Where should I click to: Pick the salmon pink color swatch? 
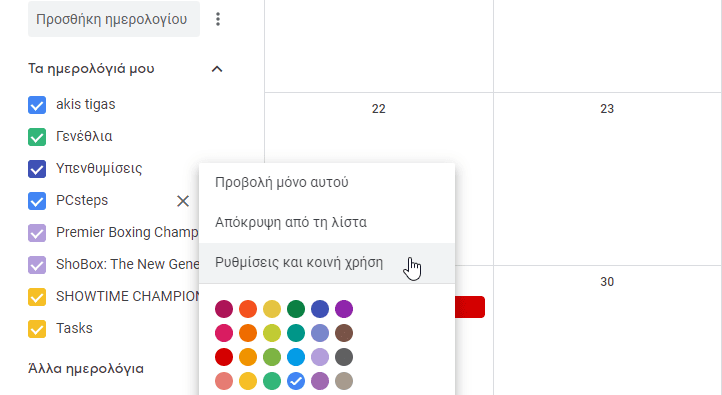tap(224, 381)
